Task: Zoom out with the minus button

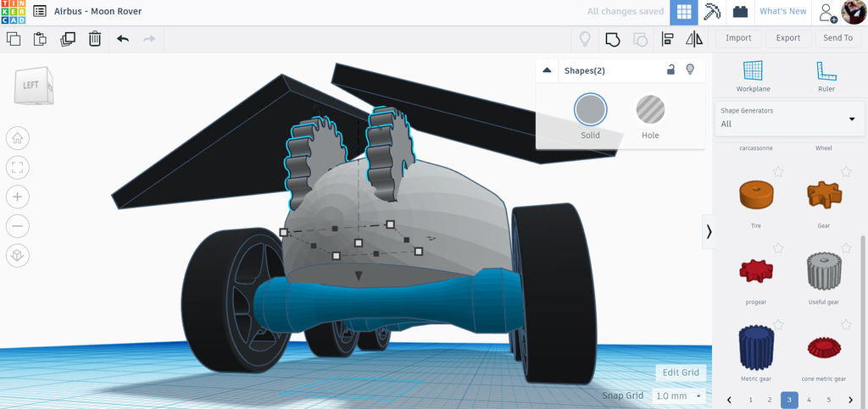Action: [x=17, y=226]
